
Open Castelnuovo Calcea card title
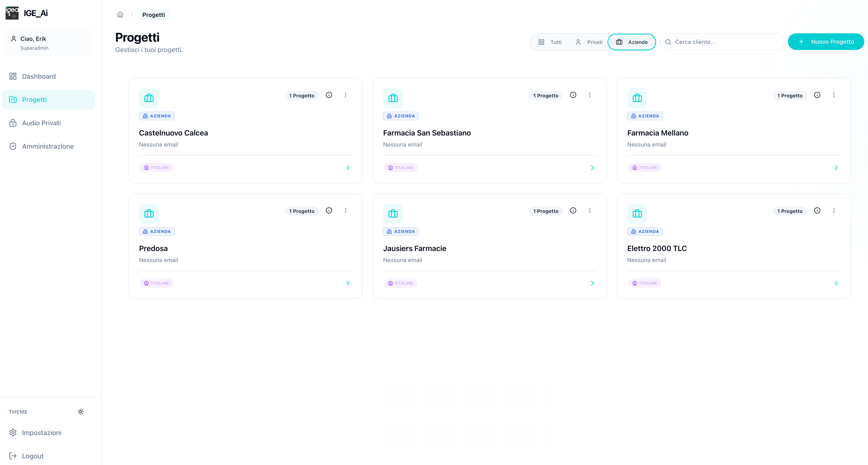[x=173, y=133]
